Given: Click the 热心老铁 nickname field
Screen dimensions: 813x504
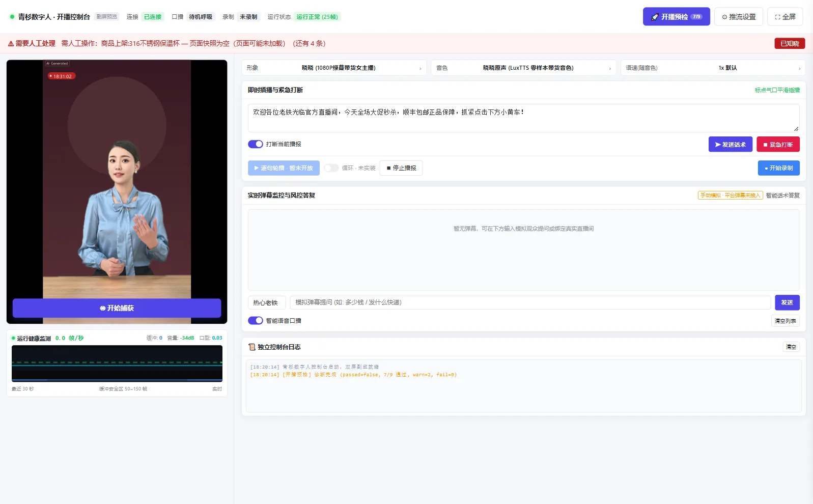Looking at the screenshot, I should coord(267,302).
